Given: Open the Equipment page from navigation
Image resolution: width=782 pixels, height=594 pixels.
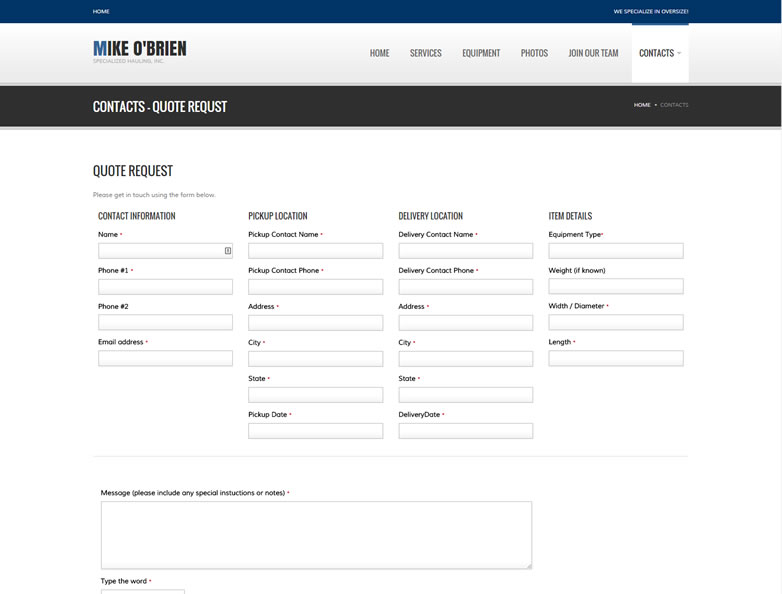Looking at the screenshot, I should click(x=481, y=53).
